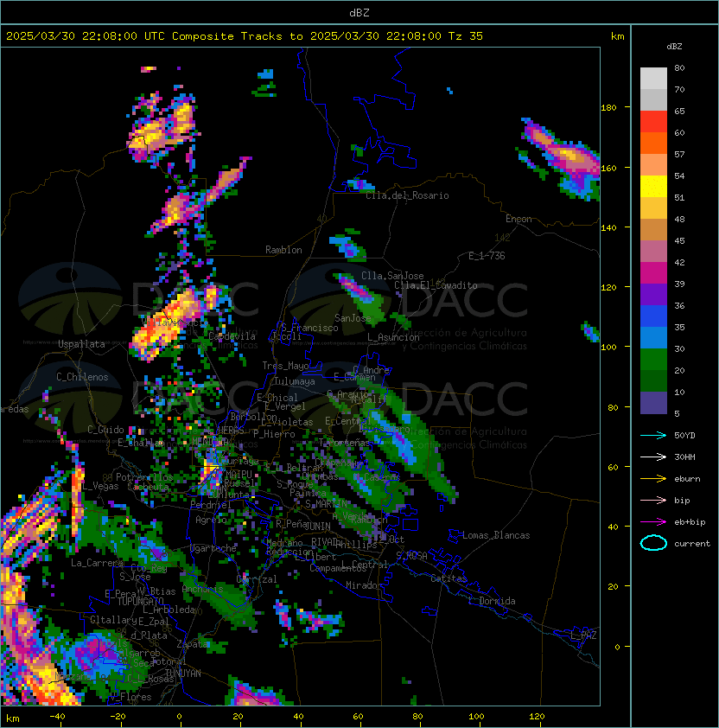
Task: Click the TUNUYAN map label
Action: (x=183, y=674)
